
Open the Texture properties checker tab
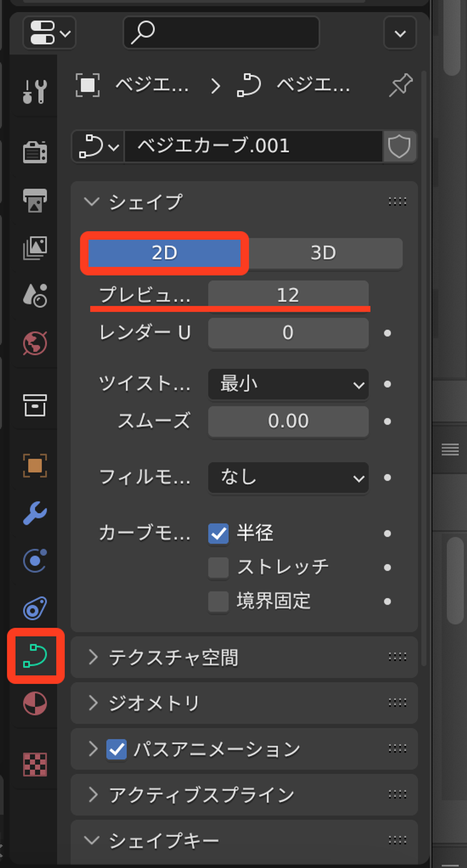click(35, 764)
